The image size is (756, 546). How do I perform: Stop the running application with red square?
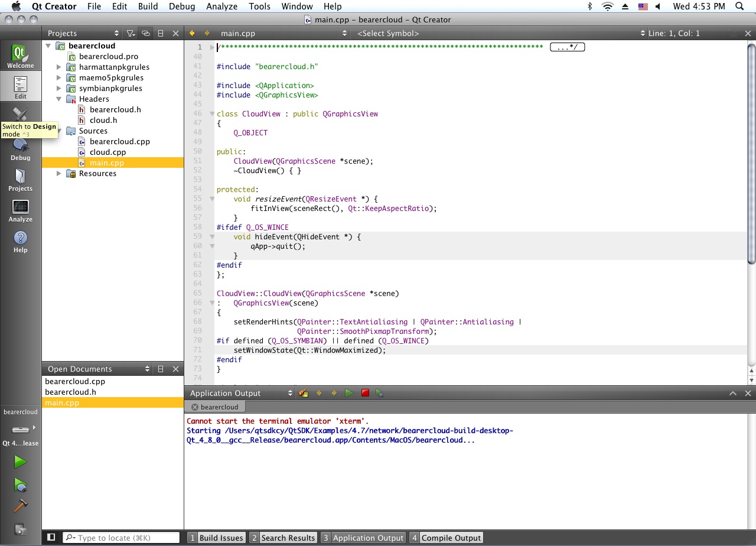coord(365,393)
